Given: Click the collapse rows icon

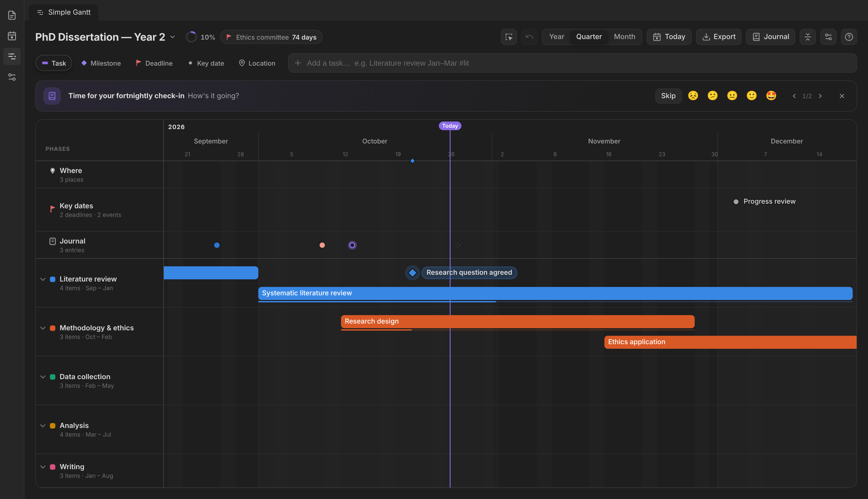Looking at the screenshot, I should tap(807, 37).
